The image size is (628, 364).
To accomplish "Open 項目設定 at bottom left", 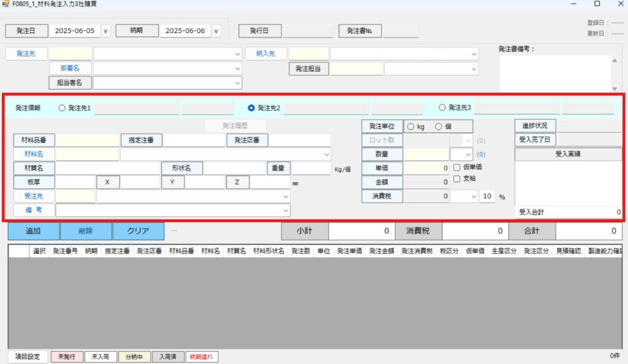I will [27, 357].
